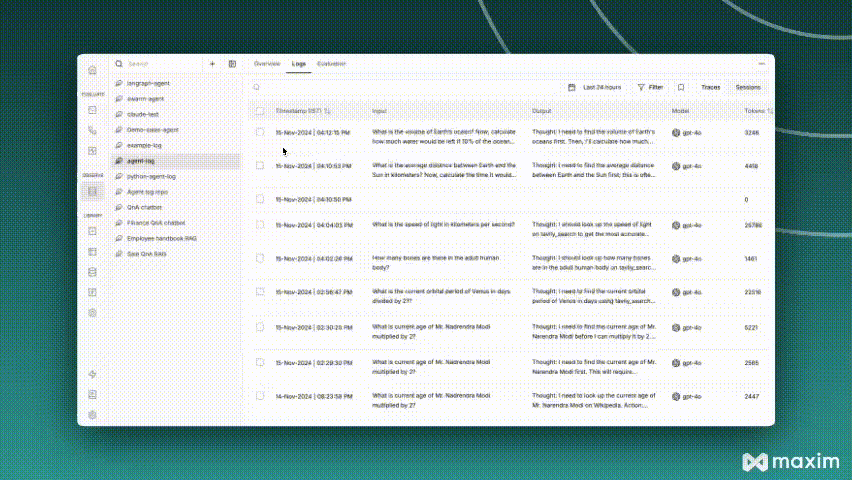
Task: Click the magnifier icon in sidebar search
Action: 118,64
